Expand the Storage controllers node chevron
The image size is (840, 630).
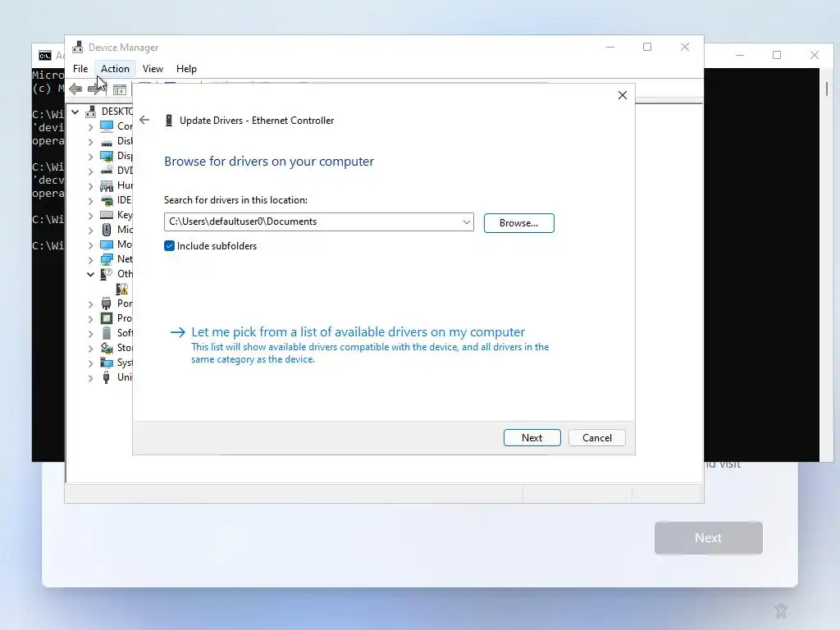(90, 348)
